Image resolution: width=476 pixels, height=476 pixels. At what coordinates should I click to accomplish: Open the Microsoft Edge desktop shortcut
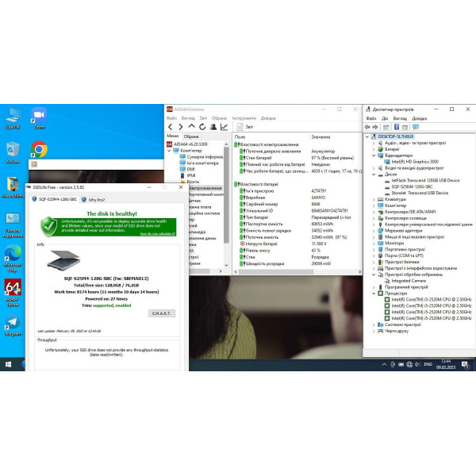pos(13,259)
